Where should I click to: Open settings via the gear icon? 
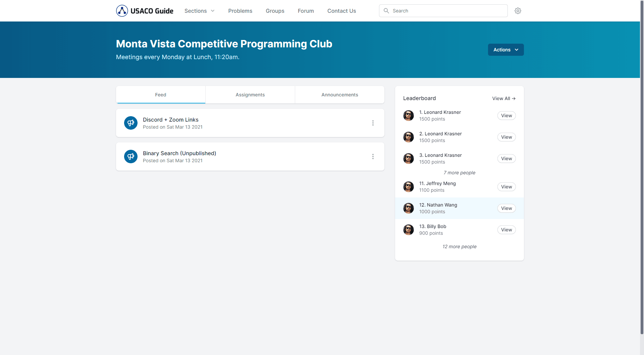tap(518, 11)
